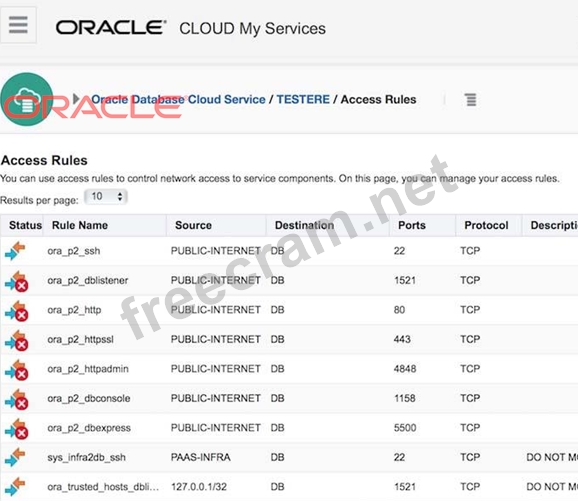The width and height of the screenshot is (578, 501).
Task: Open the menu icon beside Access Rules
Action: click(x=470, y=100)
